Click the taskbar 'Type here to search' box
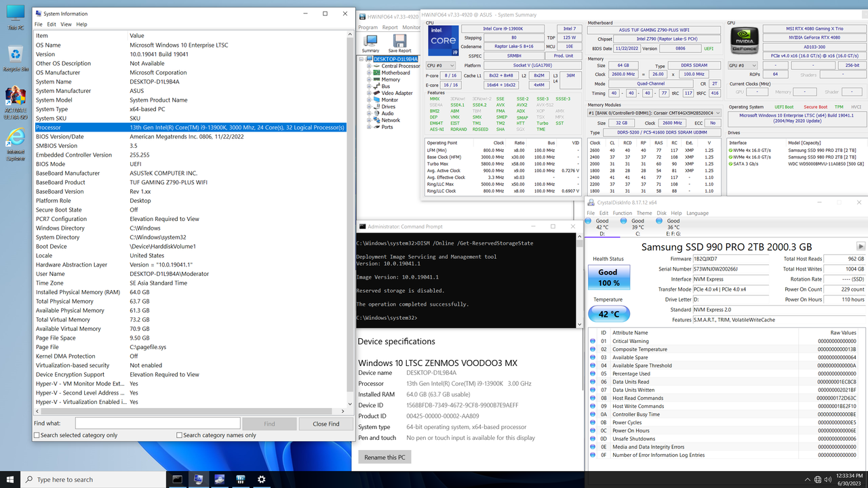Image resolution: width=868 pixels, height=488 pixels. tap(94, 479)
